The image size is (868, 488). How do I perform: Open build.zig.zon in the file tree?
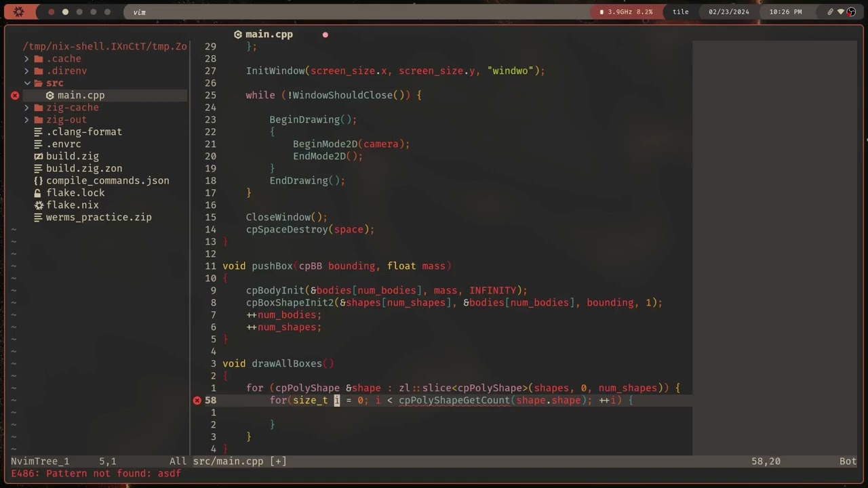coord(84,169)
